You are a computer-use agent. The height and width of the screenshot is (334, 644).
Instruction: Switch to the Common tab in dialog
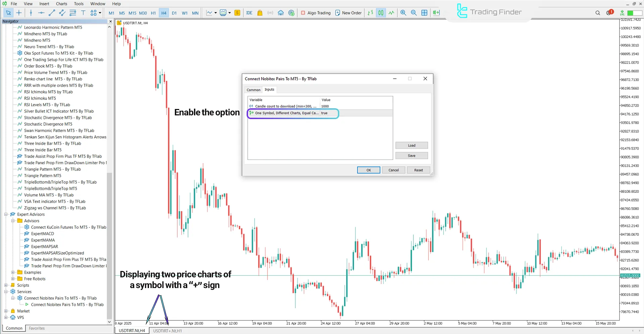tap(253, 90)
